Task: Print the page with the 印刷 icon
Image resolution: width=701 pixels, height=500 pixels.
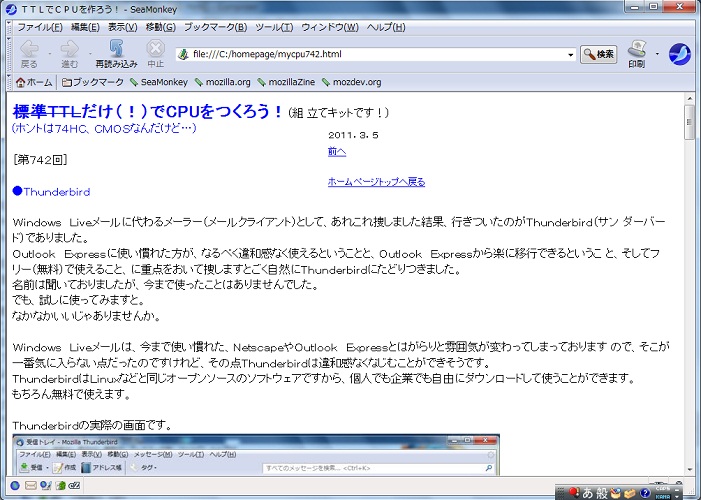Action: pyautogui.click(x=637, y=54)
